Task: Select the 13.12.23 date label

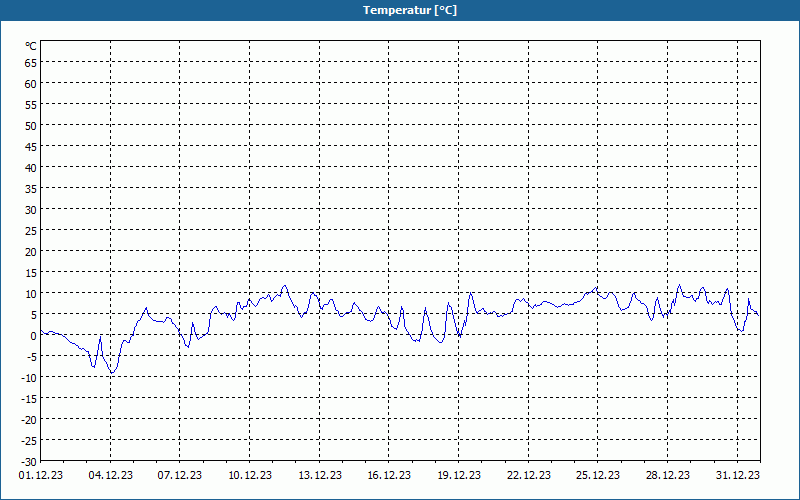Action: point(319,475)
